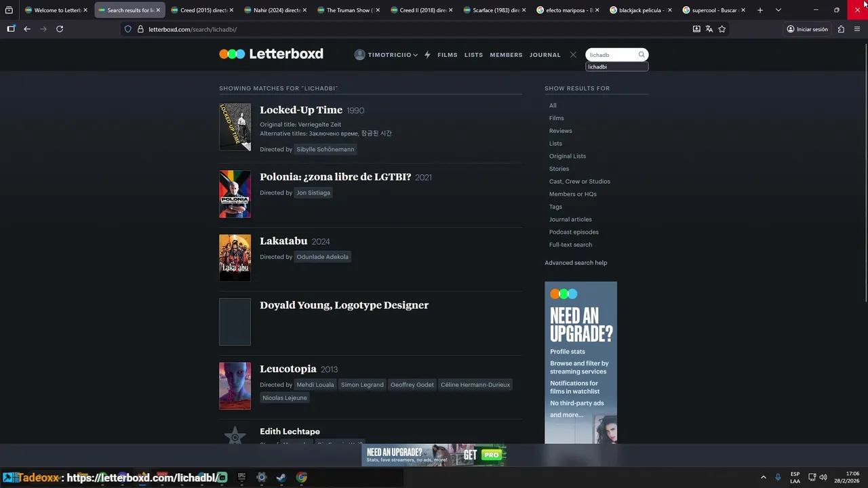Click director Geoffrey Godet

(412, 384)
